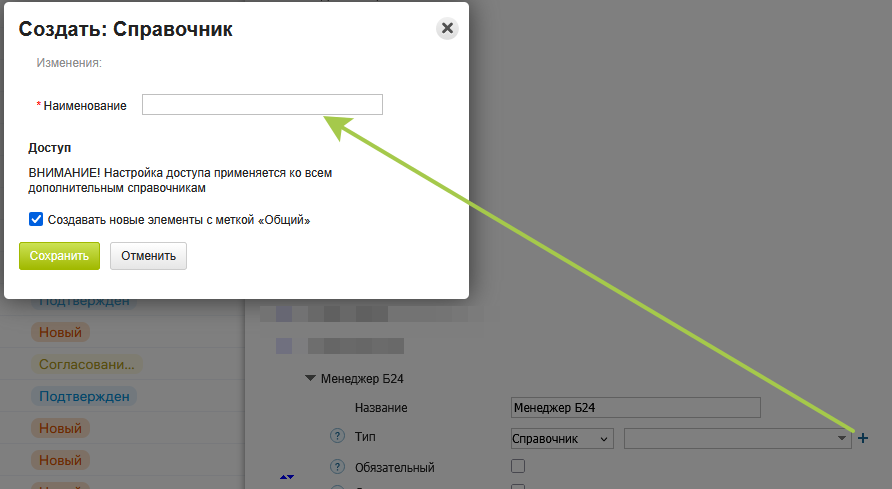892x489 pixels.
Task: Open the empty справочник selection combo box
Action: [737, 439]
